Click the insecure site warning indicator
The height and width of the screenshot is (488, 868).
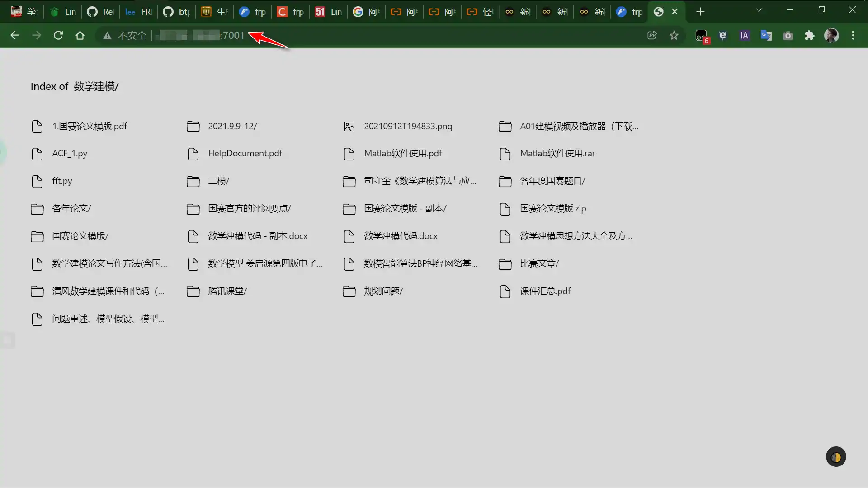(125, 35)
